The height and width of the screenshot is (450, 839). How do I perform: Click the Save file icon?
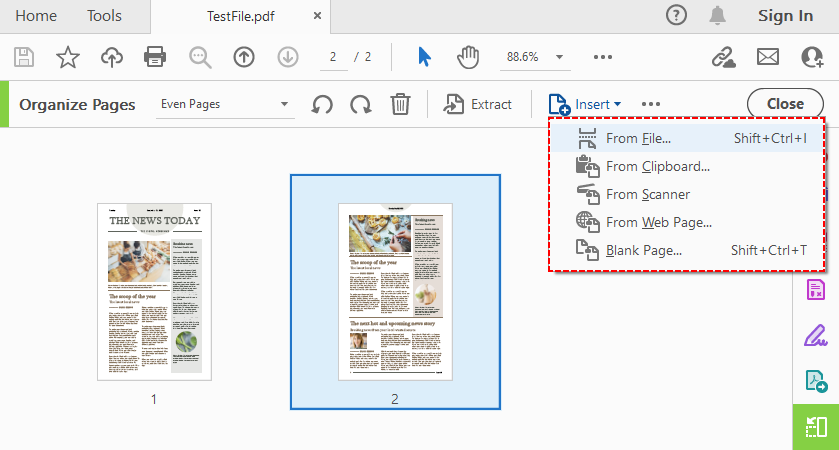pyautogui.click(x=24, y=57)
